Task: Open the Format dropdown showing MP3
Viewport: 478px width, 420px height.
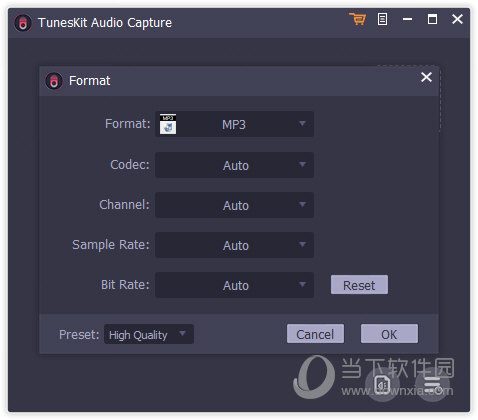Action: click(x=234, y=124)
